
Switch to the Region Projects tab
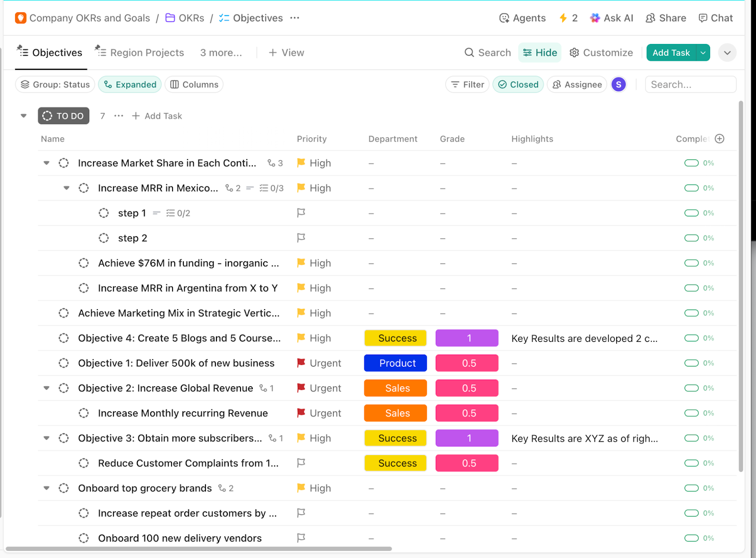click(x=139, y=52)
